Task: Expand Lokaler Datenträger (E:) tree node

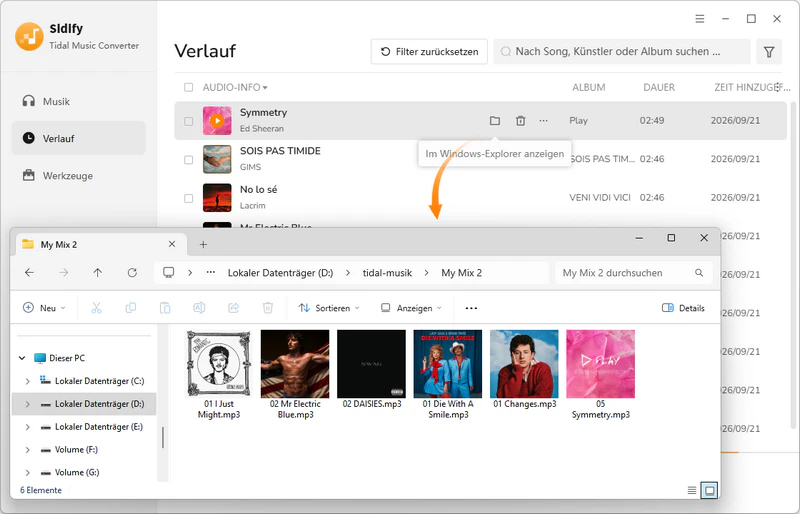Action: pos(28,427)
